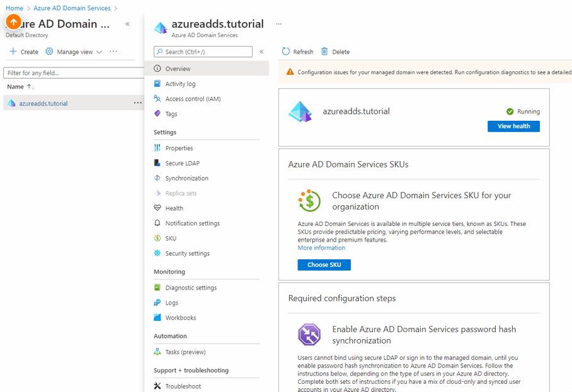Click the Properties bars icon
The width and height of the screenshot is (572, 392).
157,147
